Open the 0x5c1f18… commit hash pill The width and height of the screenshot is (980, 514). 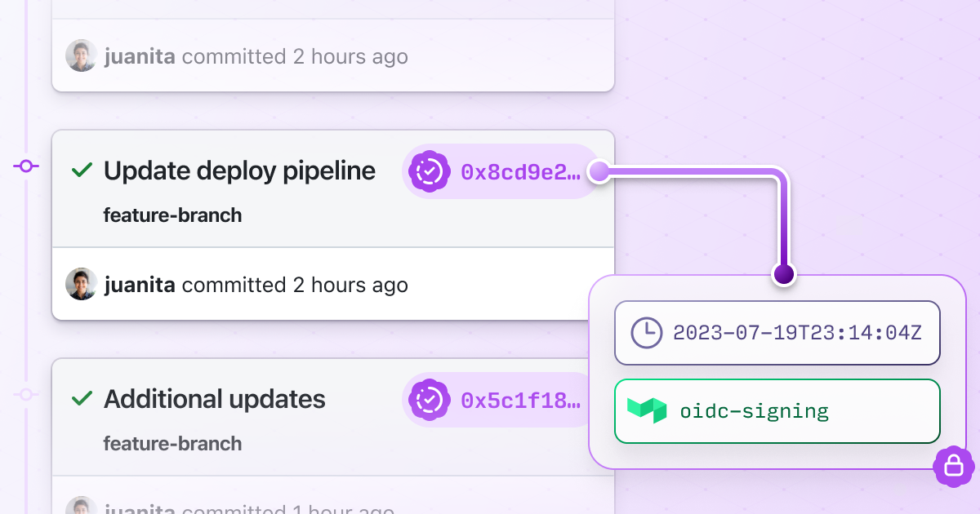(x=520, y=401)
